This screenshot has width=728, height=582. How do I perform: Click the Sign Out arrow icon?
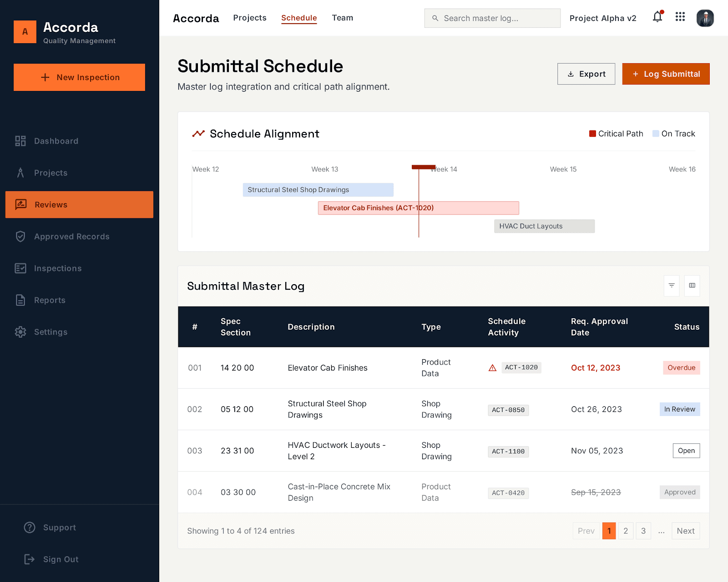point(30,559)
